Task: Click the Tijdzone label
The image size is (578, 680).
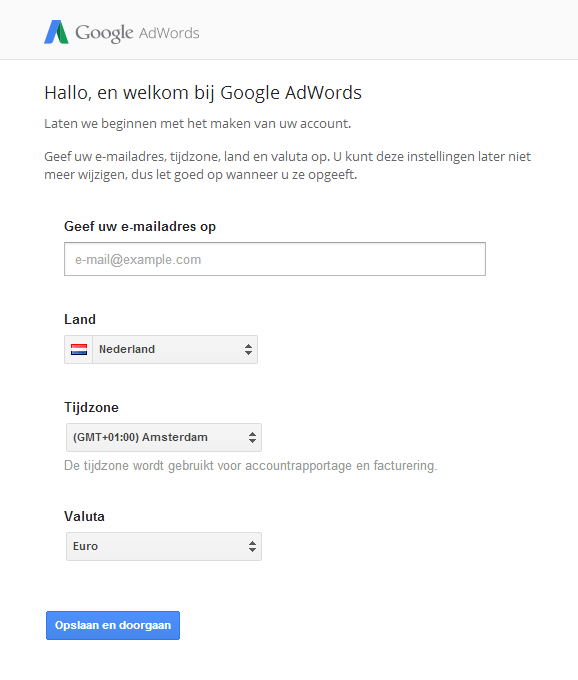Action: click(91, 407)
